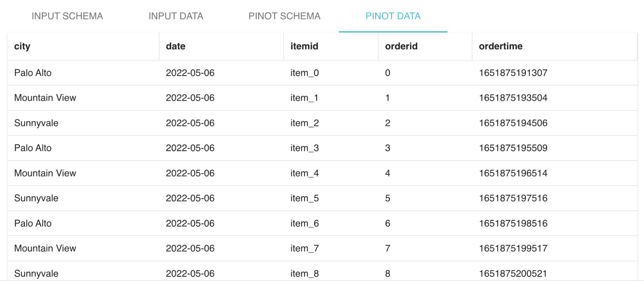The height and width of the screenshot is (281, 644).
Task: Click the ordertime value 1651875191307
Action: [x=513, y=73]
